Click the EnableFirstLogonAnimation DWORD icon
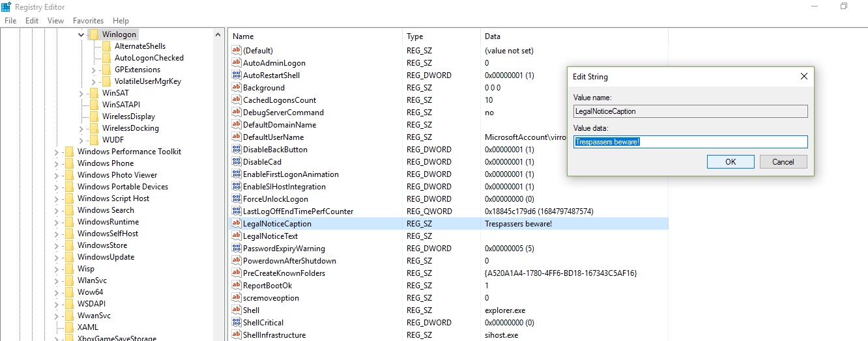This screenshot has height=341, width=868. coord(237,174)
